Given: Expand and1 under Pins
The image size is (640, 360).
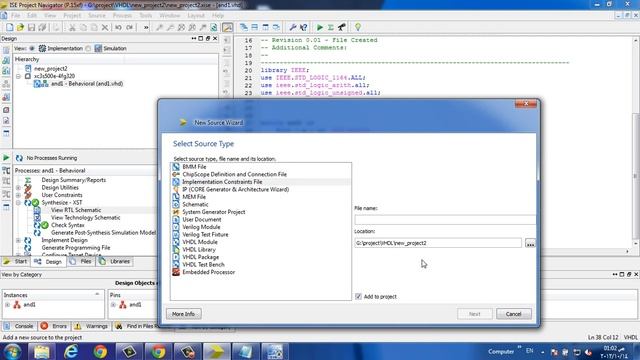Looking at the screenshot, I should pos(113,304).
